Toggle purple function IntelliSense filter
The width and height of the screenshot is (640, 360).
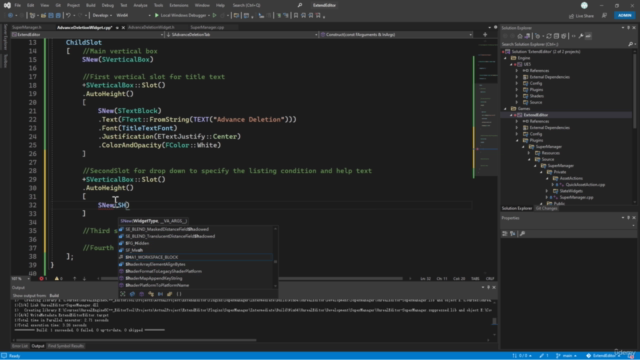pyautogui.click(x=142, y=294)
